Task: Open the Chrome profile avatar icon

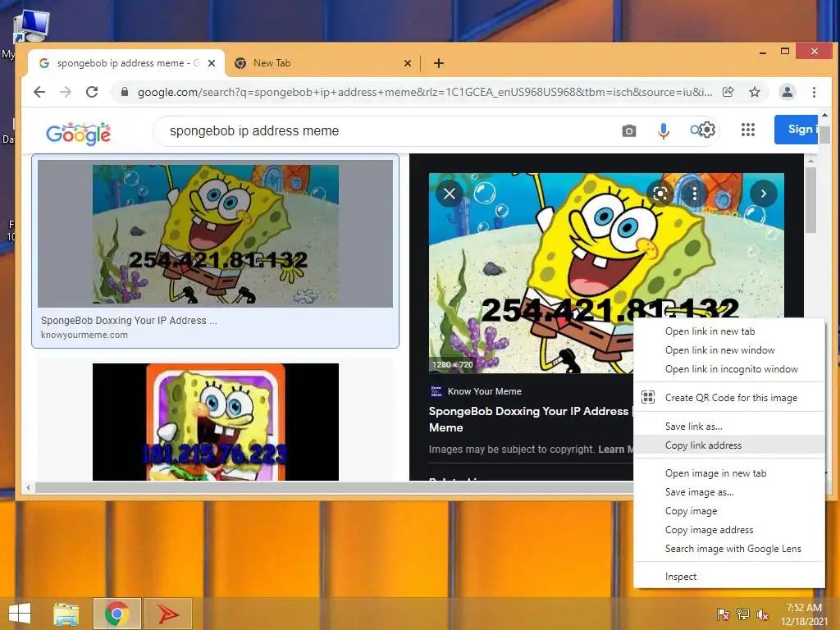Action: pyautogui.click(x=787, y=92)
